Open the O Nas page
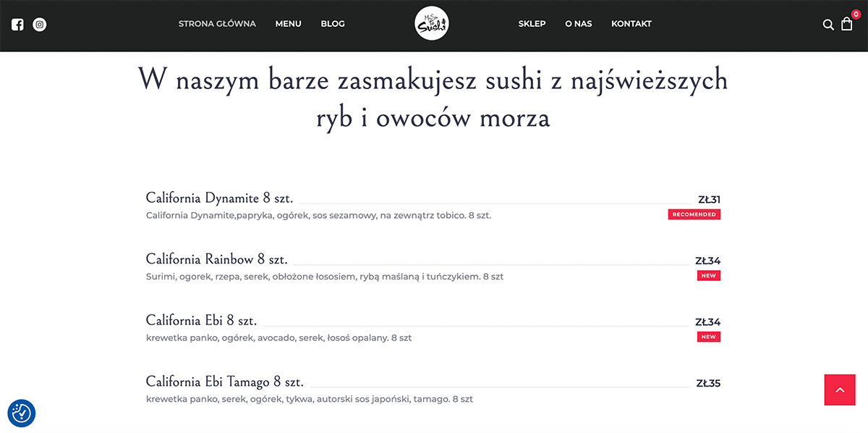 pyautogui.click(x=579, y=24)
